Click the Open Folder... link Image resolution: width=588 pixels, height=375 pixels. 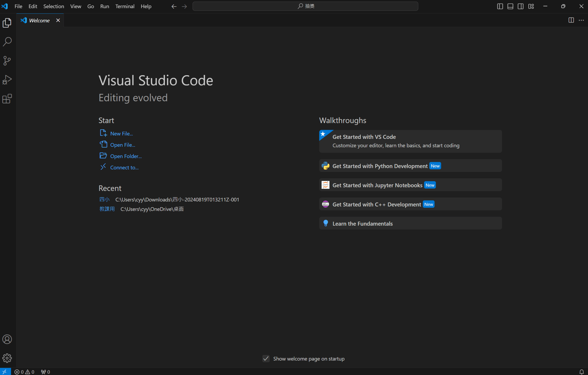(126, 156)
